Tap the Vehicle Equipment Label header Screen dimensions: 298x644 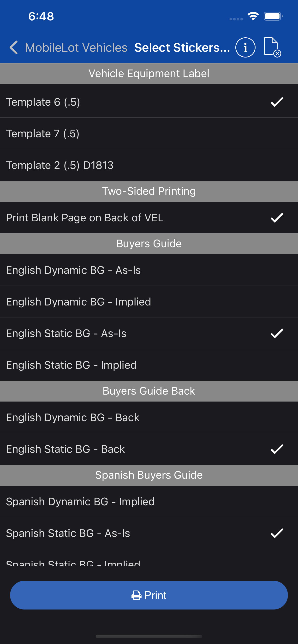click(x=149, y=74)
